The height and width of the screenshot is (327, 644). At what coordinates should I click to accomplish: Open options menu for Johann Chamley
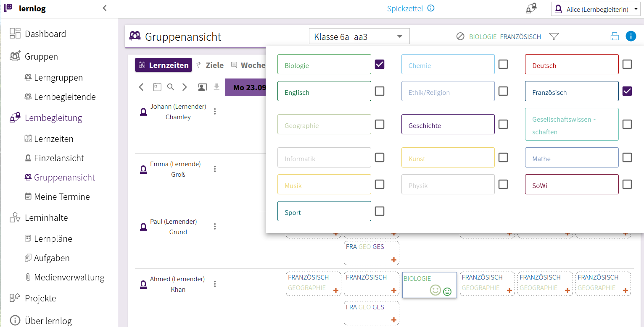[215, 111]
